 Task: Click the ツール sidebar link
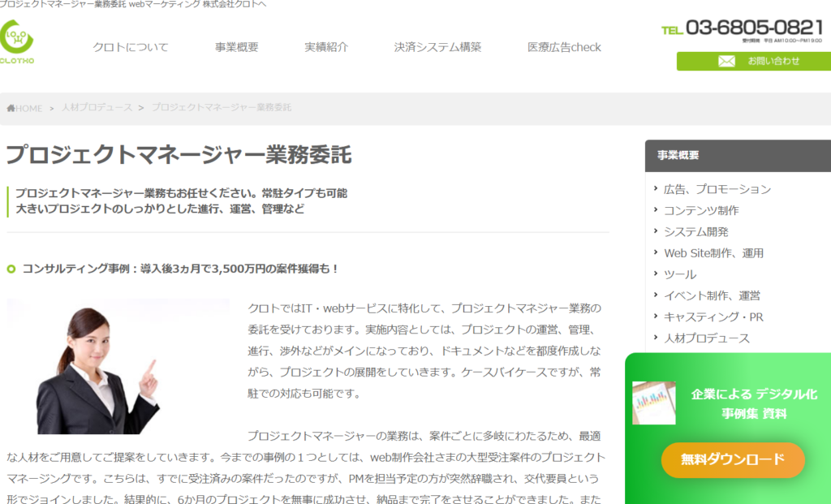(x=680, y=274)
